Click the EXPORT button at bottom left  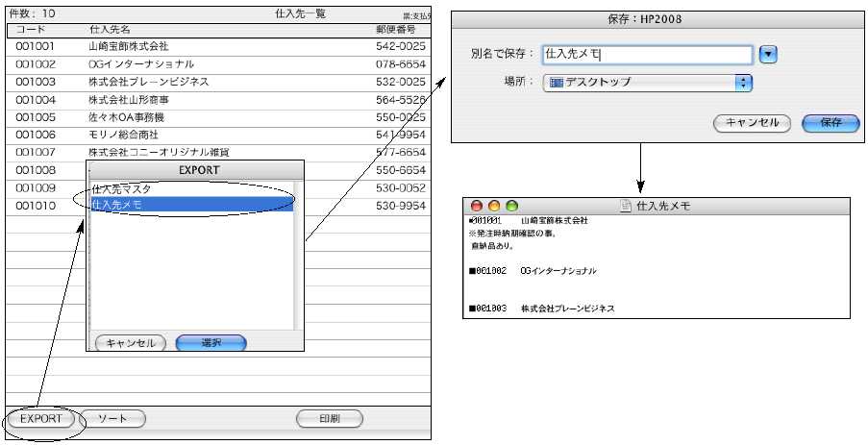pos(40,419)
